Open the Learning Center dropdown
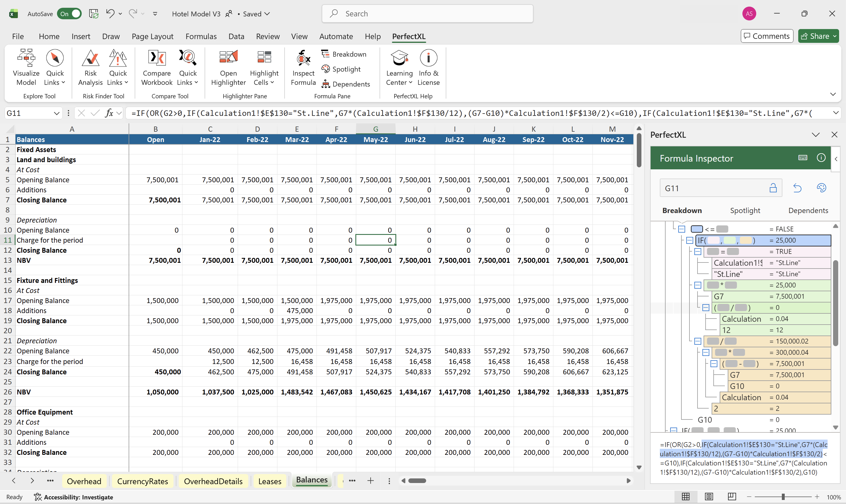 [399, 83]
